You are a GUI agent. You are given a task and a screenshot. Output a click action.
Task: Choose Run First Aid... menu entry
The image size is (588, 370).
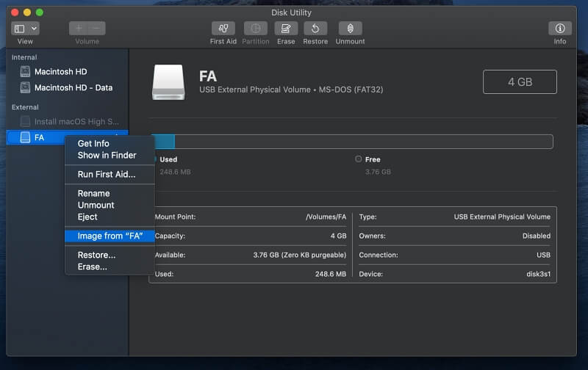[x=110, y=174]
